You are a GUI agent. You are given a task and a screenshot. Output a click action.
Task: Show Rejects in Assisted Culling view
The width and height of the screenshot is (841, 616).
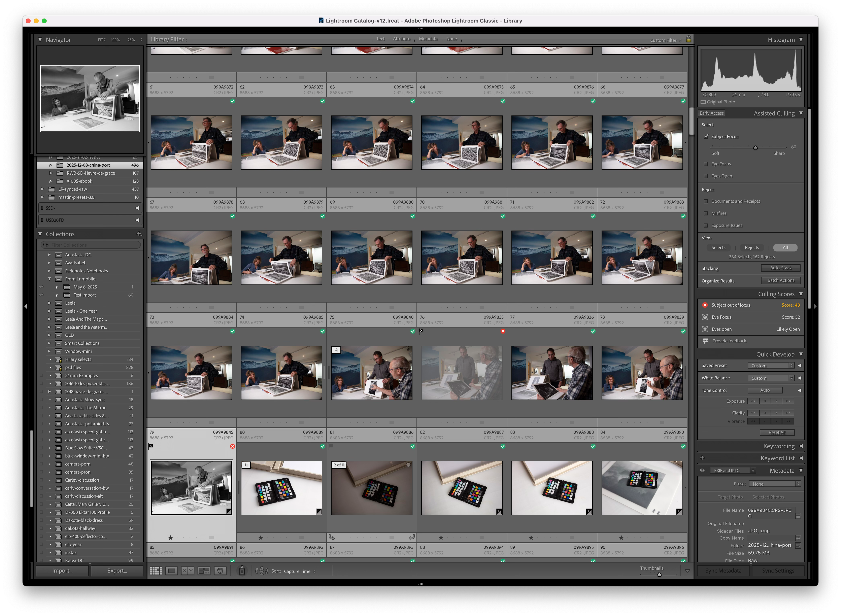coord(751,248)
